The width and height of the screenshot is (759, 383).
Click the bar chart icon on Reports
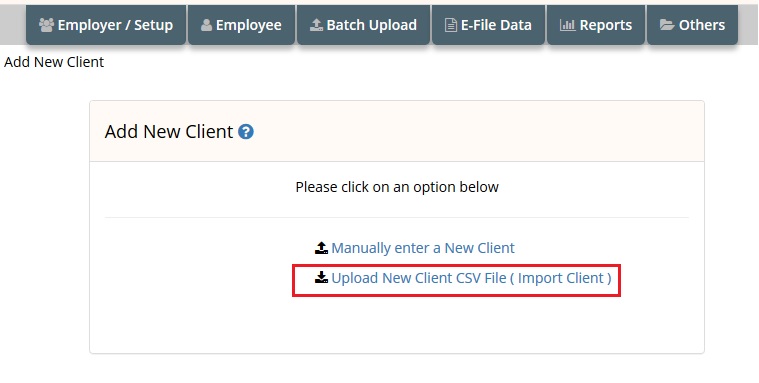(567, 25)
